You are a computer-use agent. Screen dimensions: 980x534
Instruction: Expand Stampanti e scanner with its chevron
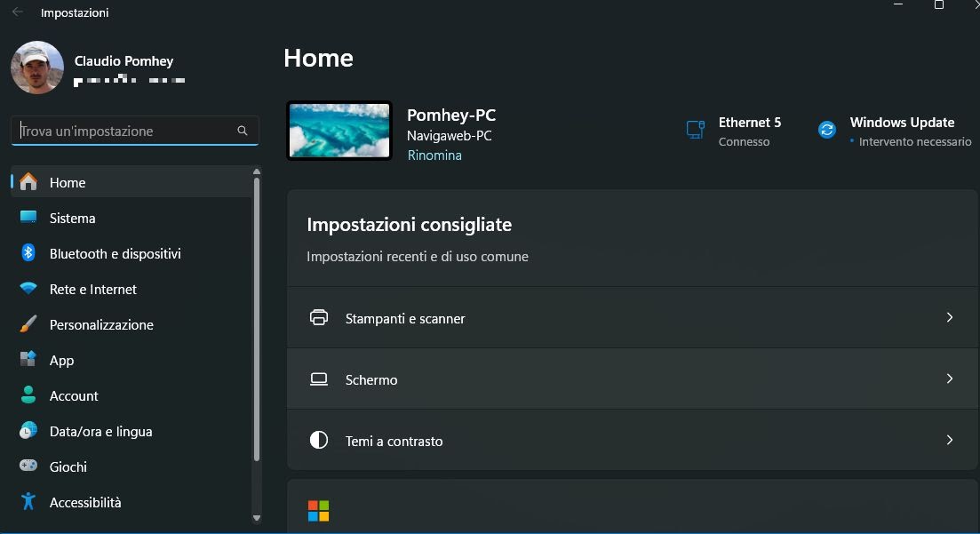coord(949,317)
